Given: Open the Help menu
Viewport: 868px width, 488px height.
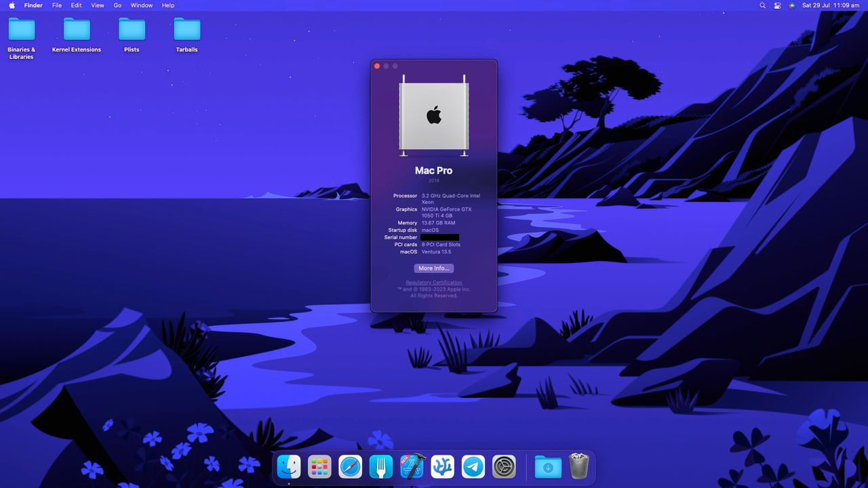Looking at the screenshot, I should pos(168,5).
